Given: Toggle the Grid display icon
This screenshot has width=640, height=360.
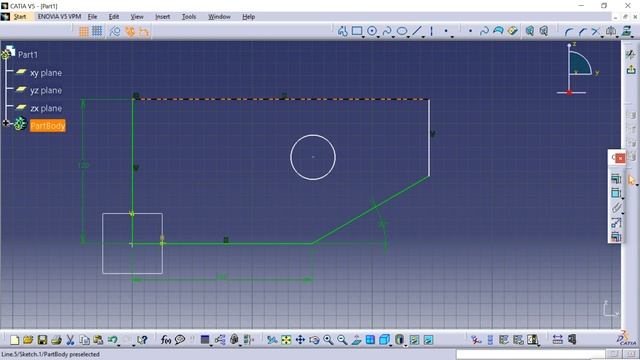Looking at the screenshot, I should [x=84, y=31].
